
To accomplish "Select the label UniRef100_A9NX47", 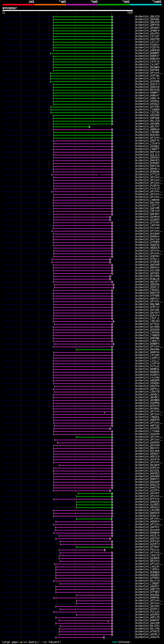I will point(147,96).
